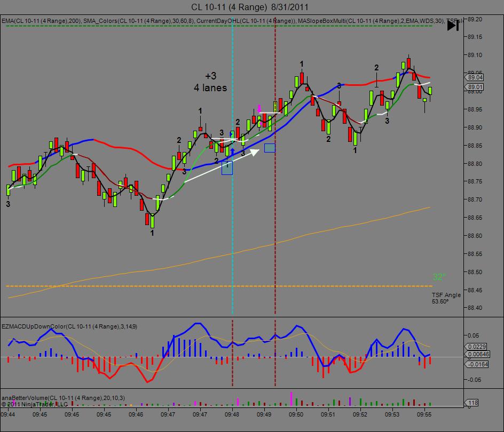The height and width of the screenshot is (432, 504).
Task: Click the 0.0229 MACD value marker
Action: pos(476,347)
